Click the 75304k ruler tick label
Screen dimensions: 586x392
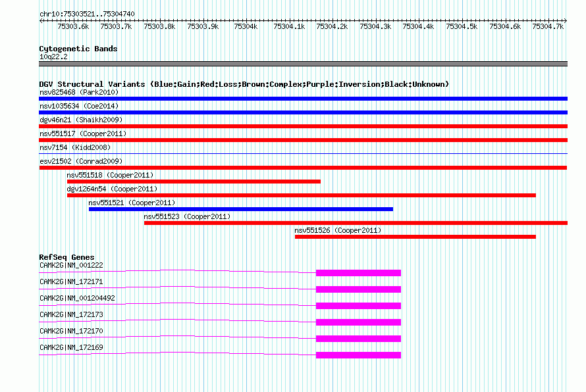click(246, 27)
